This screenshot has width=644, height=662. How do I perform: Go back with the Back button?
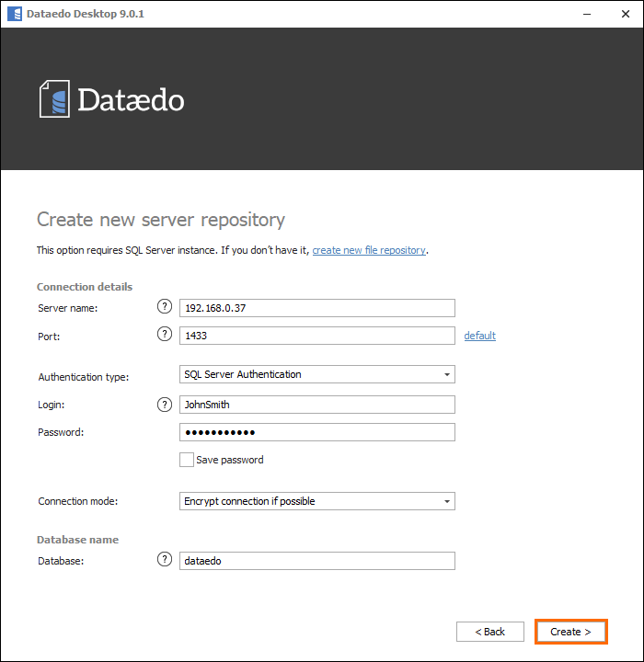pyautogui.click(x=489, y=632)
